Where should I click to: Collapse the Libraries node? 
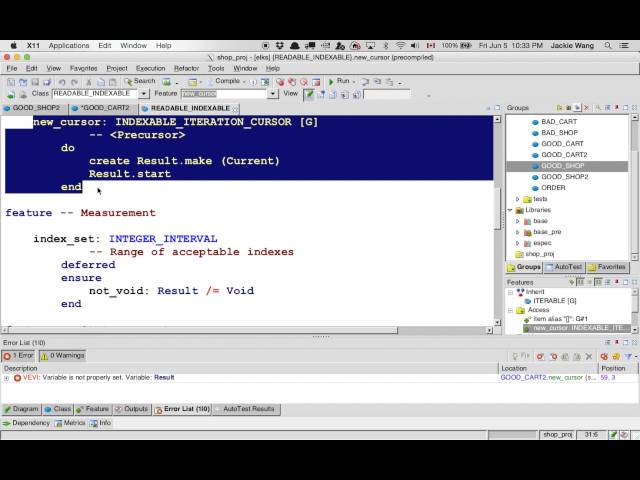(x=510, y=210)
